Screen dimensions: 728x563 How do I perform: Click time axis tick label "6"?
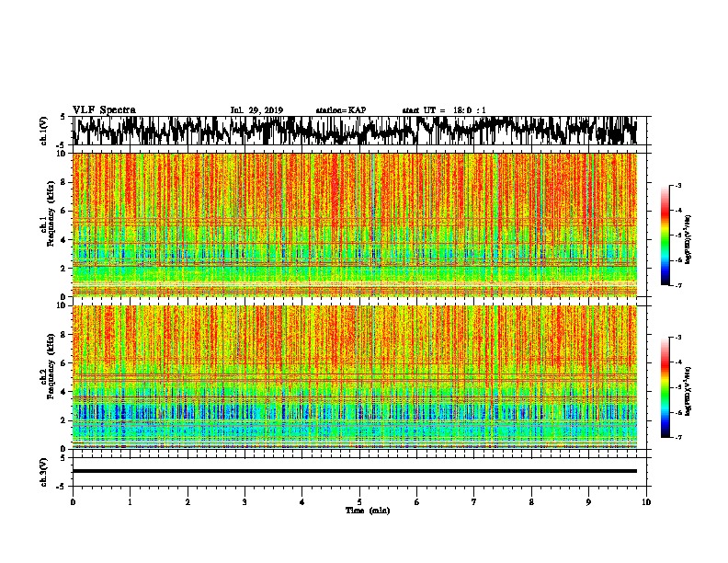click(417, 502)
